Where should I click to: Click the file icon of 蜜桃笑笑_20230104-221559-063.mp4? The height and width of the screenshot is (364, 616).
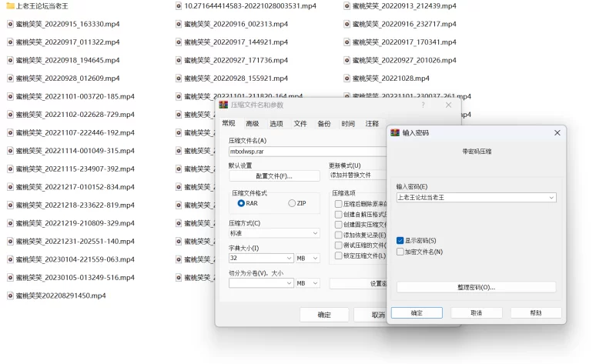click(x=10, y=259)
